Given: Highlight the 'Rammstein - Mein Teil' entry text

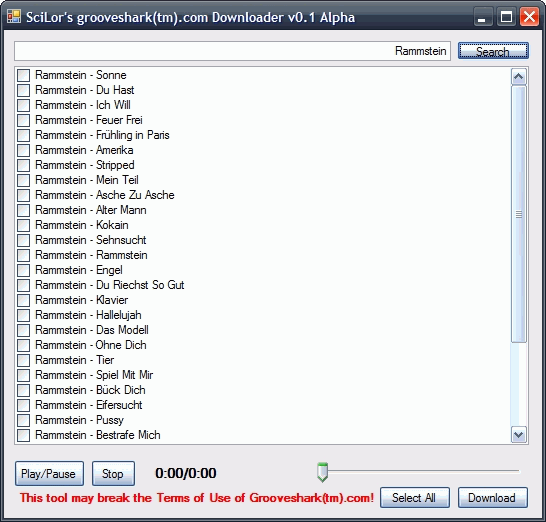Looking at the screenshot, I should click(x=87, y=180).
